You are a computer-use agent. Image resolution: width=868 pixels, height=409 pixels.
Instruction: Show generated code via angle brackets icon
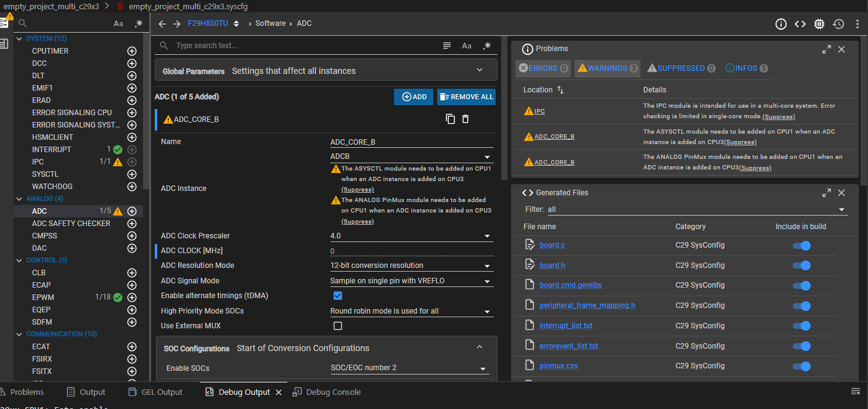point(800,24)
